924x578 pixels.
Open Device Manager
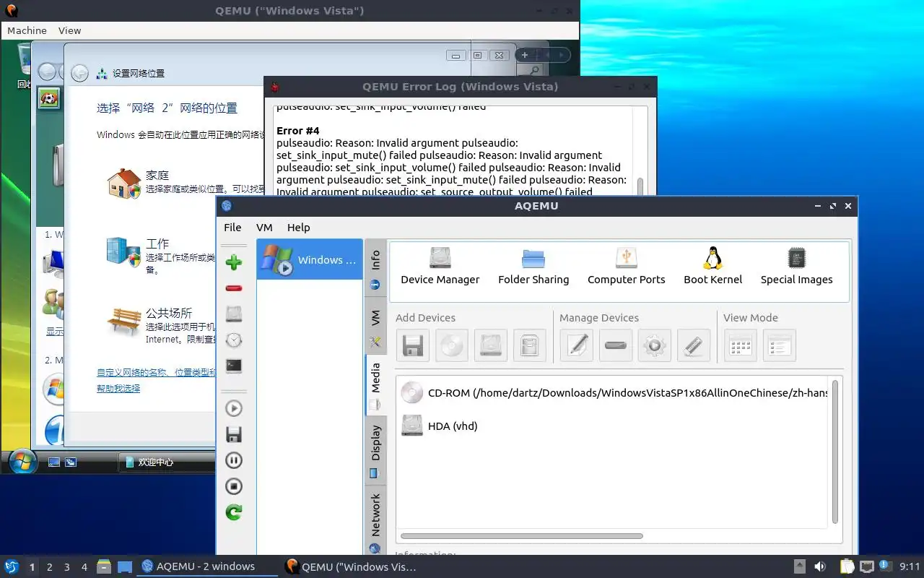[x=440, y=267]
